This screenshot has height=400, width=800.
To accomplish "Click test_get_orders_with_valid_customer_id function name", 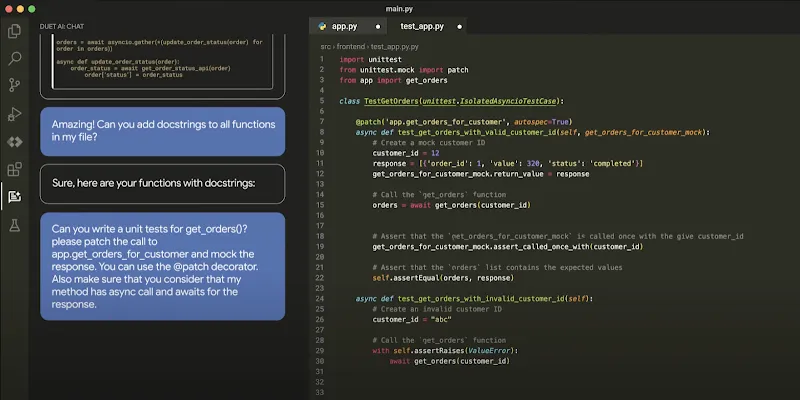I will click(476, 132).
